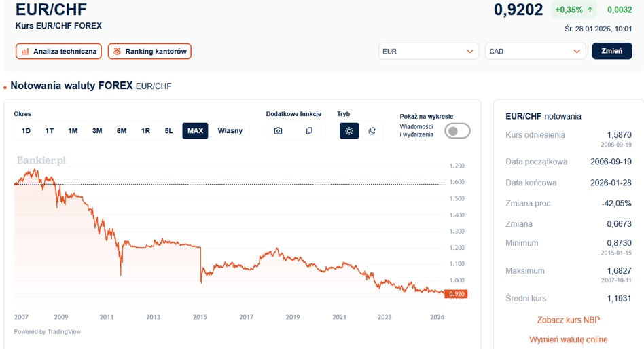Click the +0,35% change badge
This screenshot has width=644, height=349.
(x=574, y=10)
